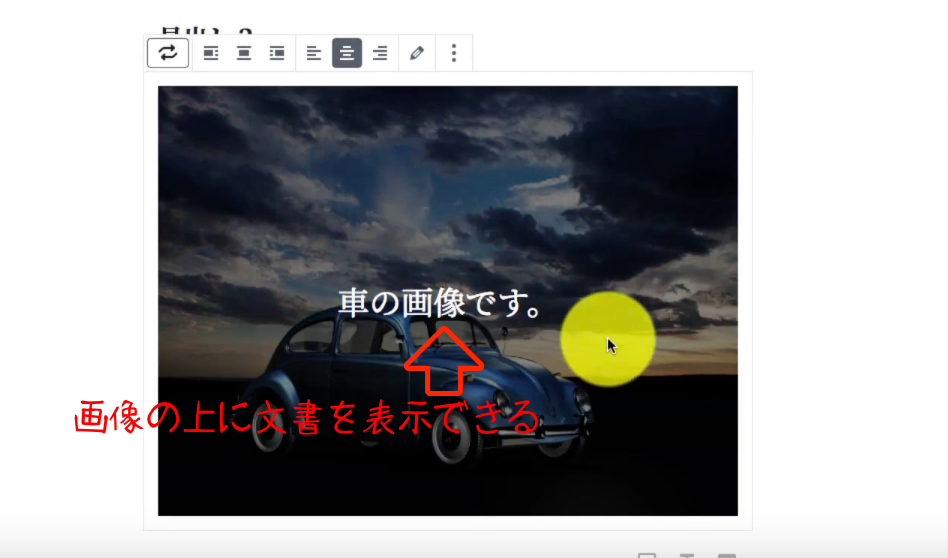This screenshot has width=948, height=558.
Task: Toggle the active center text alignment
Action: tap(347, 53)
